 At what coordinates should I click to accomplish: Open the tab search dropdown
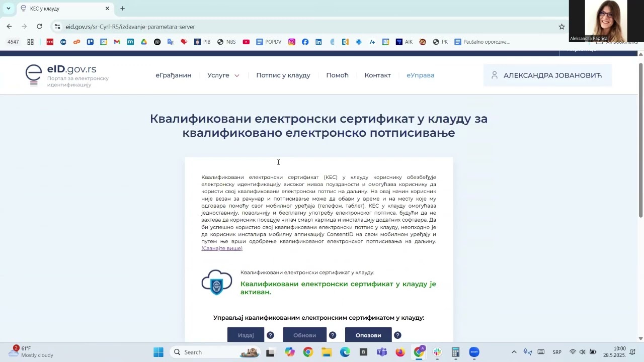click(x=8, y=9)
